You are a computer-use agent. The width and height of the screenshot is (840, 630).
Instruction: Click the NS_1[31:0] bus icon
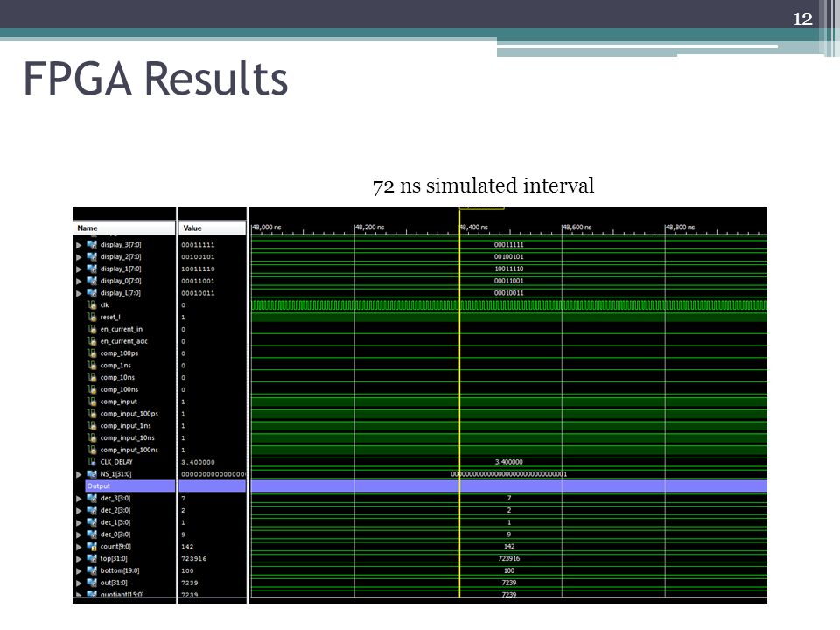click(92, 474)
